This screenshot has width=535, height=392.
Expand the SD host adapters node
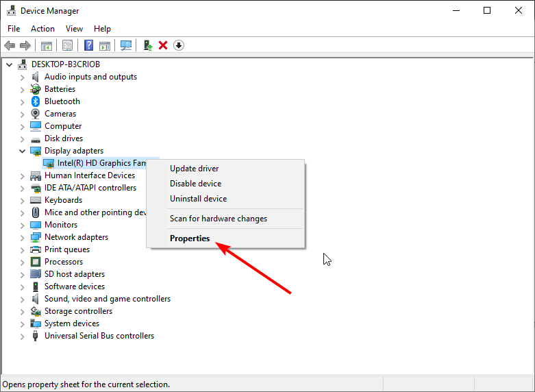pos(22,275)
